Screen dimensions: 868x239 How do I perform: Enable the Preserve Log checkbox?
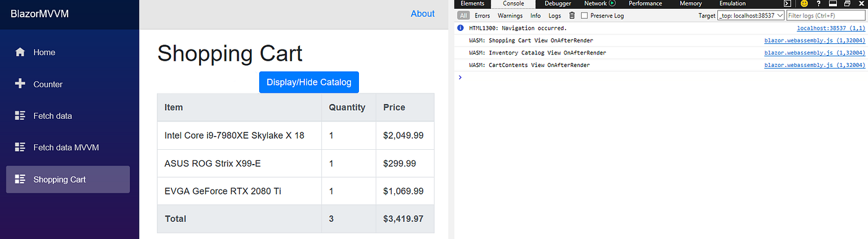coord(584,15)
